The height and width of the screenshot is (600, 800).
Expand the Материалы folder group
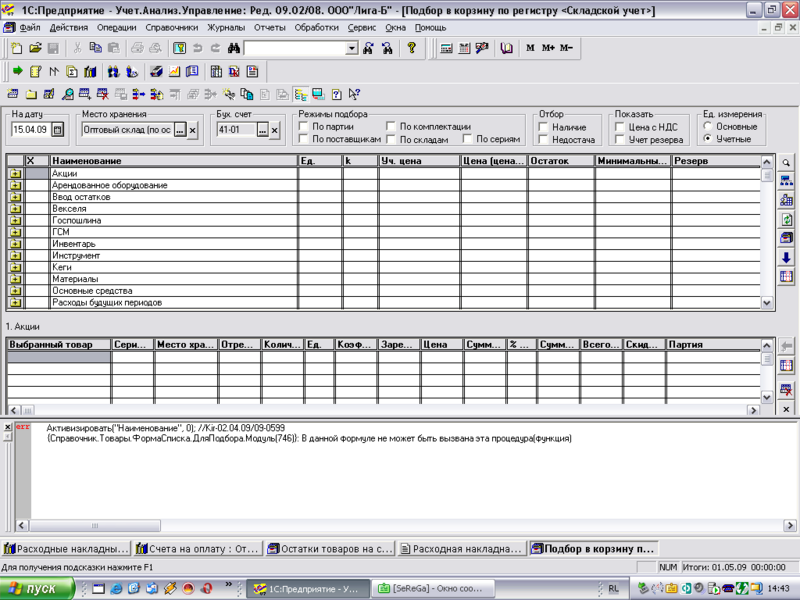(x=15, y=279)
